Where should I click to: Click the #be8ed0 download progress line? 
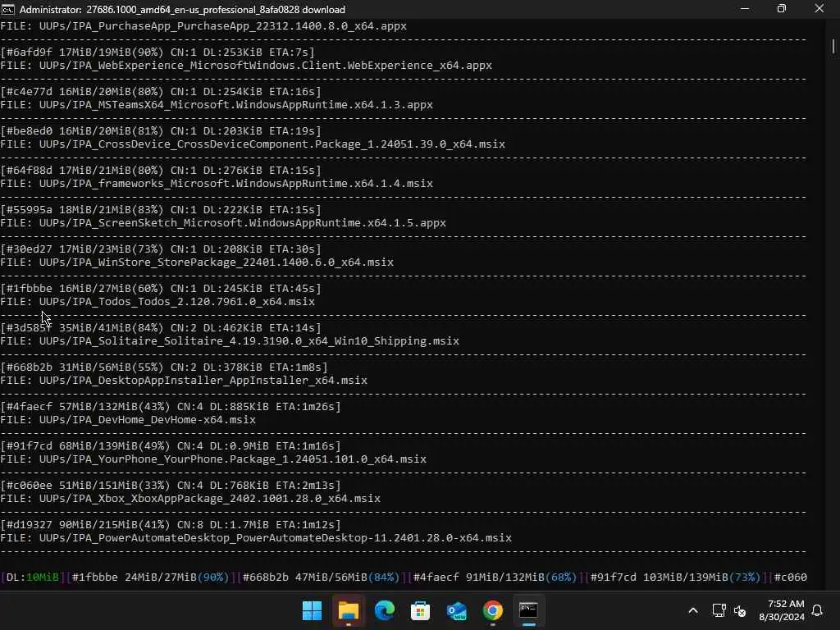[161, 130]
